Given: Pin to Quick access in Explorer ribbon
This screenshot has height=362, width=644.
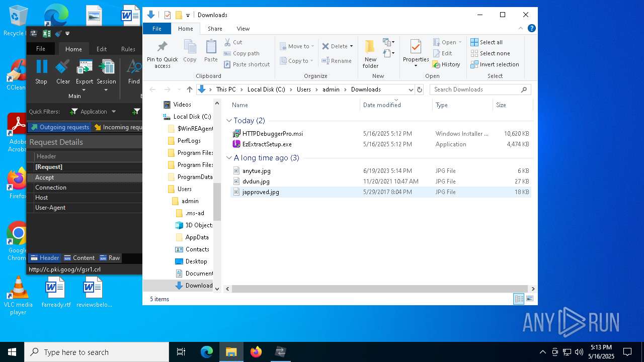Looking at the screenshot, I should pyautogui.click(x=162, y=54).
